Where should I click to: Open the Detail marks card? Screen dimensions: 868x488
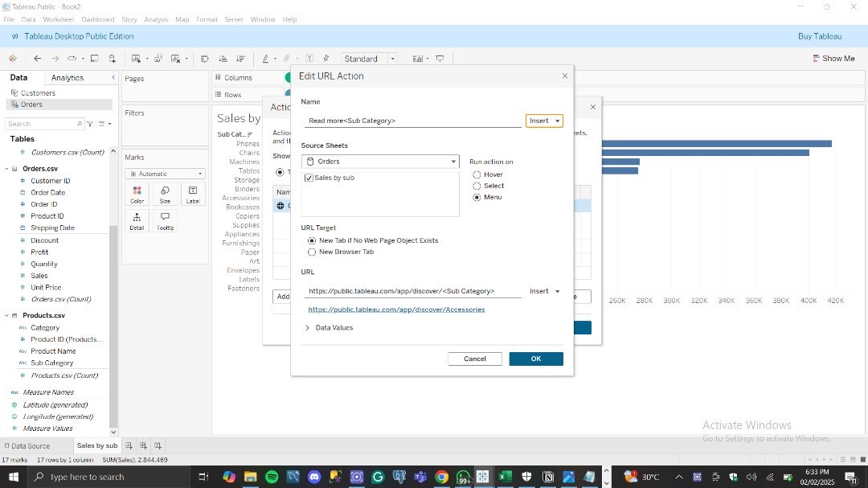(x=137, y=221)
